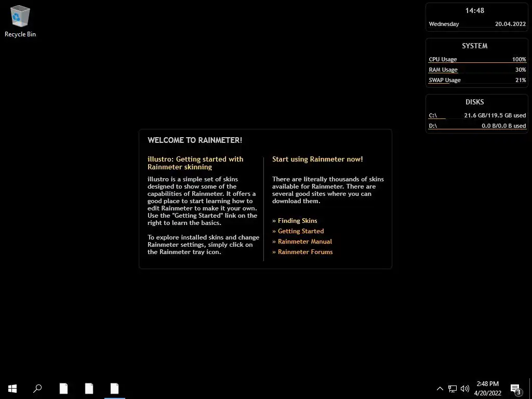Click the 'Start using Rainmeter now!' heading

coord(317,159)
